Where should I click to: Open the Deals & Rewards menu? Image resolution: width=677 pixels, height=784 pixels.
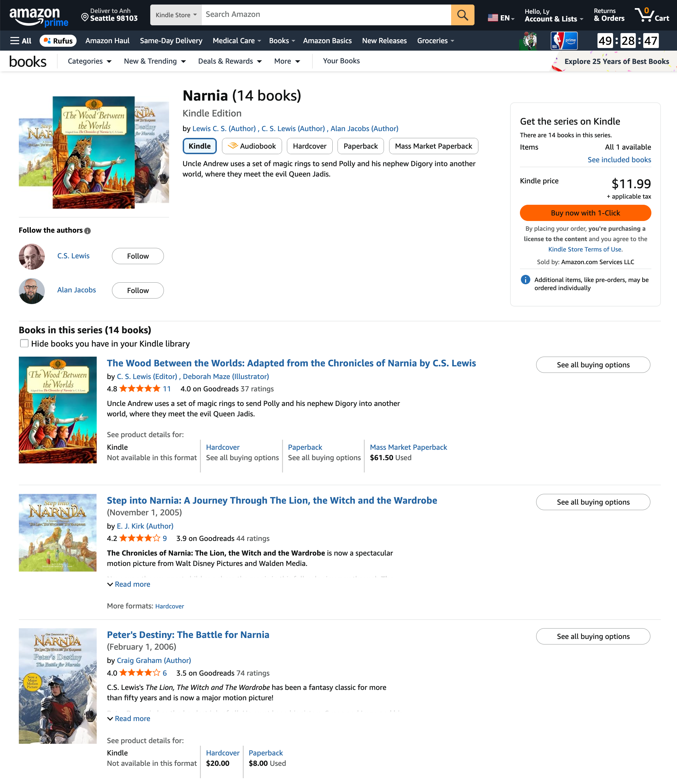point(230,61)
